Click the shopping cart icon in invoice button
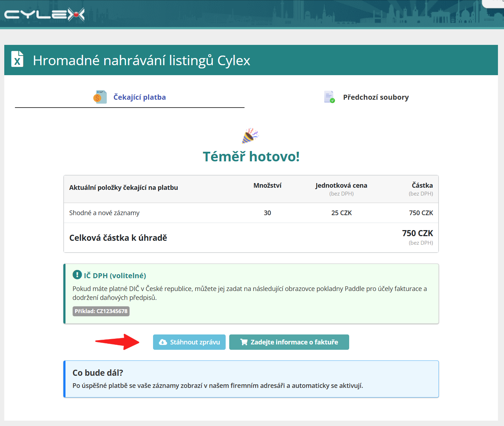The image size is (504, 426). [244, 342]
